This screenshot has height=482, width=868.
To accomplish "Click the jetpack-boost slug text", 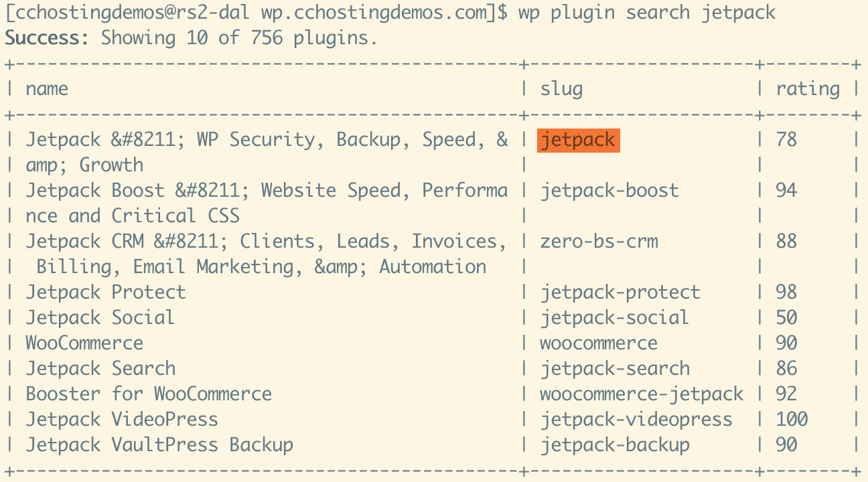I will pos(609,190).
